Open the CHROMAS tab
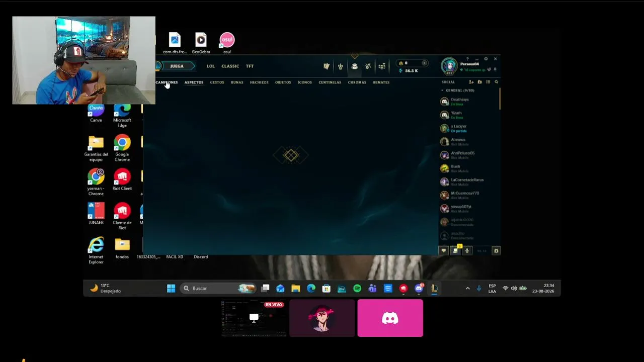The height and width of the screenshot is (362, 644). click(357, 82)
